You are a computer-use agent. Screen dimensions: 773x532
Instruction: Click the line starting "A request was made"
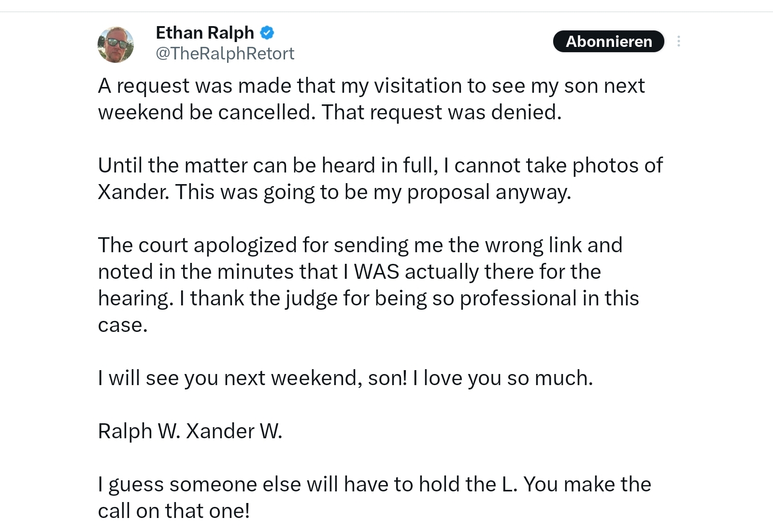click(x=371, y=86)
